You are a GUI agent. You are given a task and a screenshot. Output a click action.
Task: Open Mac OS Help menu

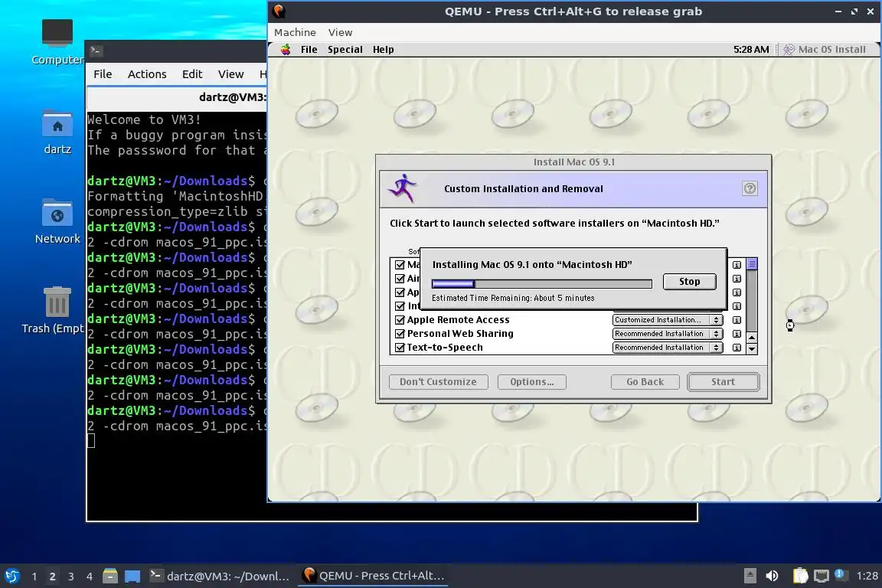pyautogui.click(x=383, y=50)
